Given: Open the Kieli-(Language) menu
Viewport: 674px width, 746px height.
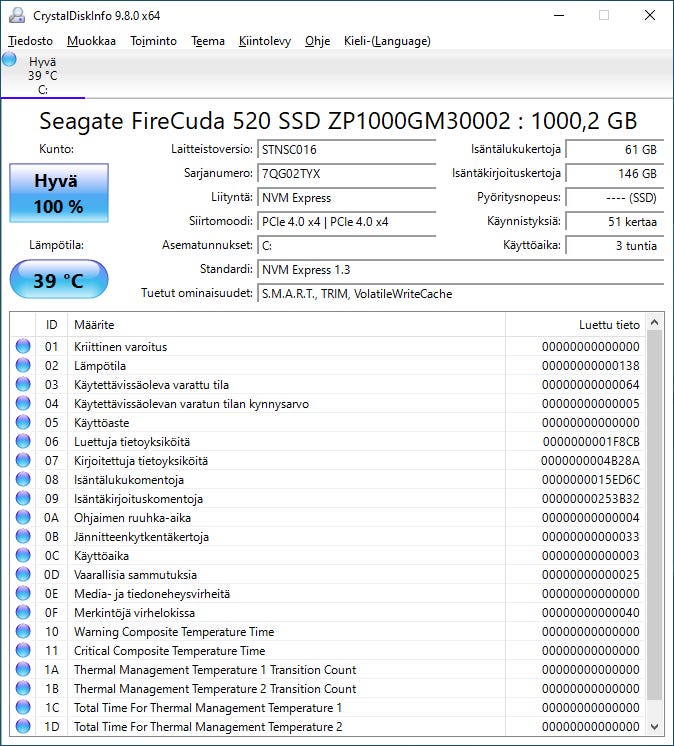Looking at the screenshot, I should coord(387,41).
